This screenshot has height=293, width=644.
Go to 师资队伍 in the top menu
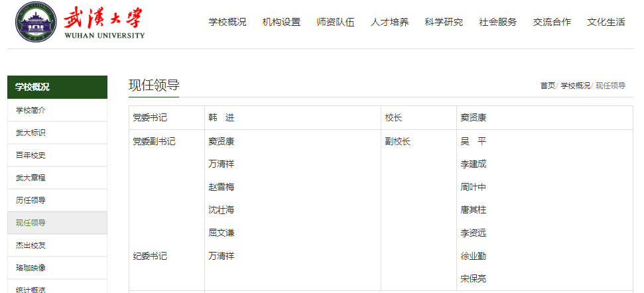pyautogui.click(x=336, y=22)
